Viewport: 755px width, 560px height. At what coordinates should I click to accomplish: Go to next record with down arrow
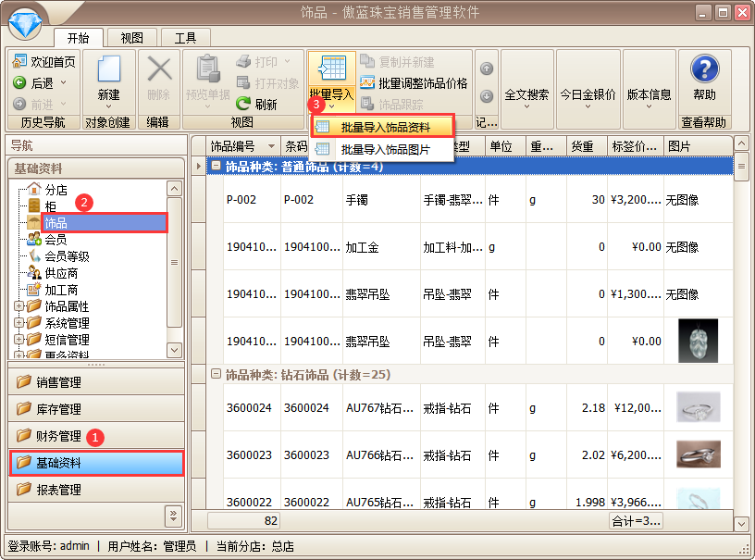487,96
